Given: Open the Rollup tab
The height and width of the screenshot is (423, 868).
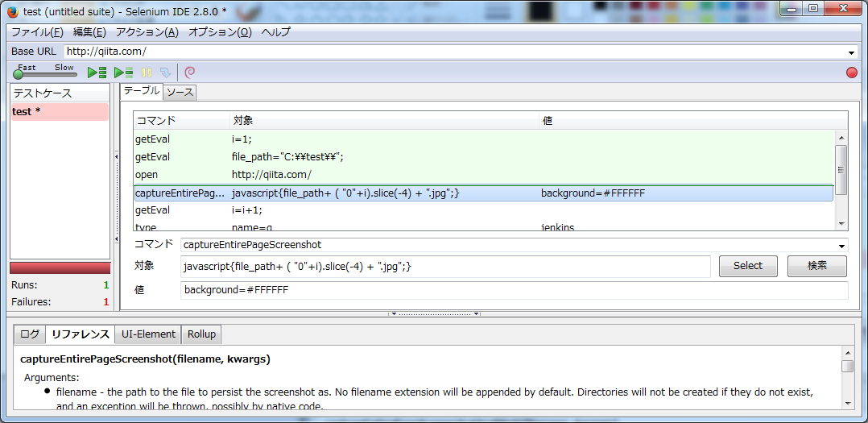Looking at the screenshot, I should 201,334.
